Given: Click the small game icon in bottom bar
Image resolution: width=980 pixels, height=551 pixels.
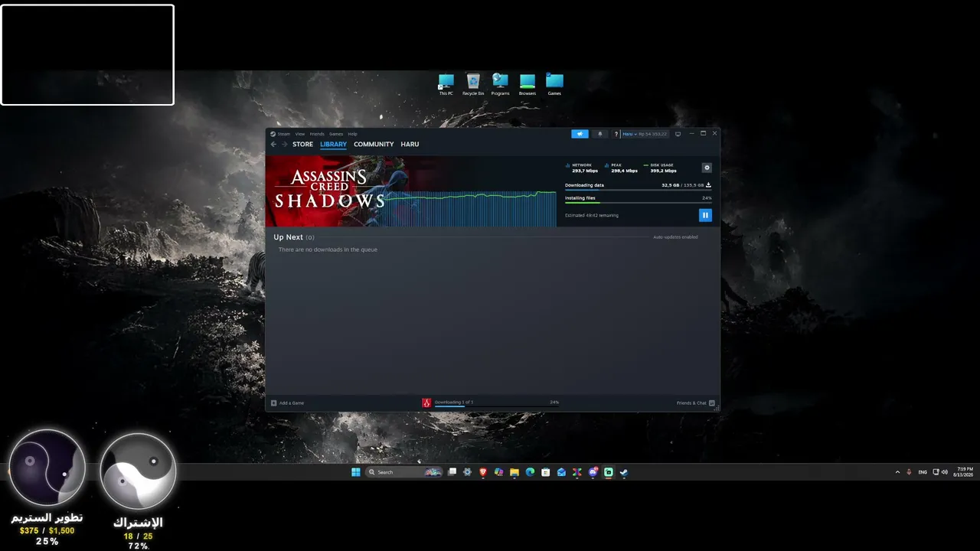Looking at the screenshot, I should [426, 403].
